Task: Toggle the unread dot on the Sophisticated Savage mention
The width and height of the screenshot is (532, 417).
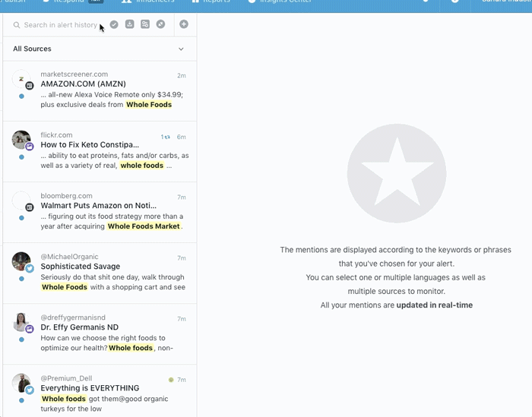Action: click(x=21, y=279)
